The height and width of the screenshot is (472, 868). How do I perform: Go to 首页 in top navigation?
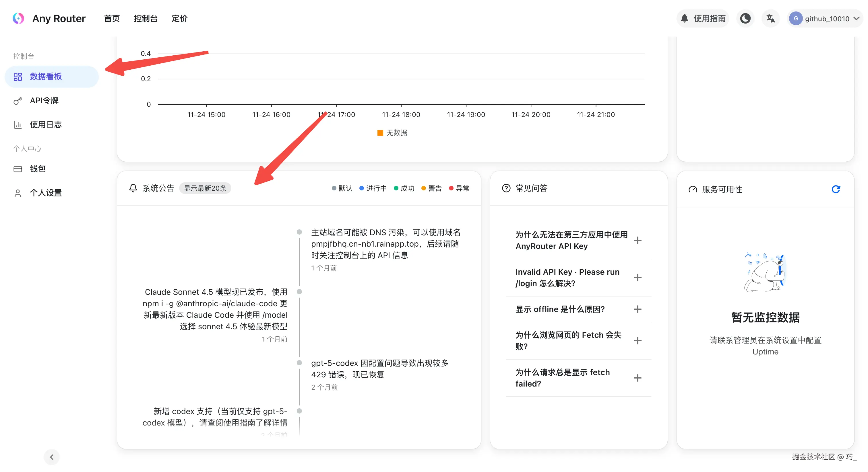tap(112, 19)
